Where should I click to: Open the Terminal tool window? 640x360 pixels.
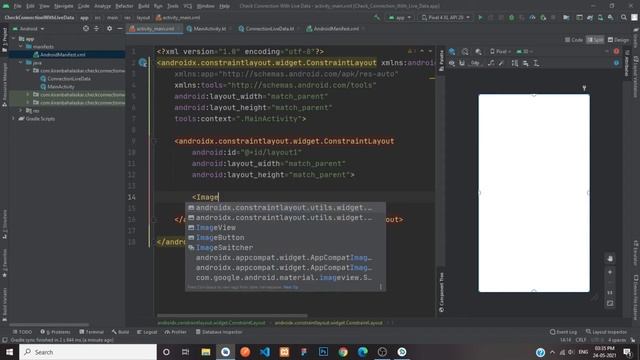(x=91, y=332)
